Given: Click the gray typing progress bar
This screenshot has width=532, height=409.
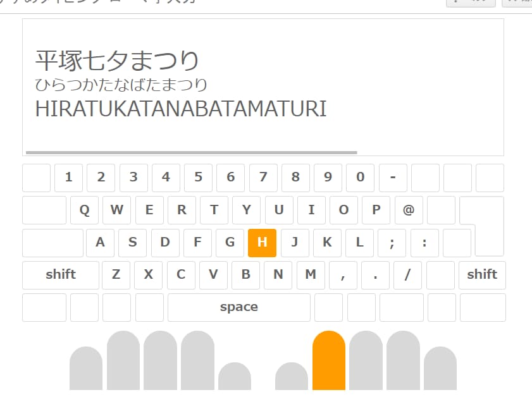Looking at the screenshot, I should 192,152.
